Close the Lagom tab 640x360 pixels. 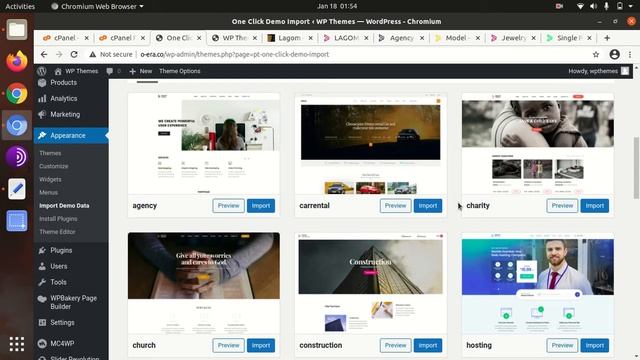pos(311,38)
